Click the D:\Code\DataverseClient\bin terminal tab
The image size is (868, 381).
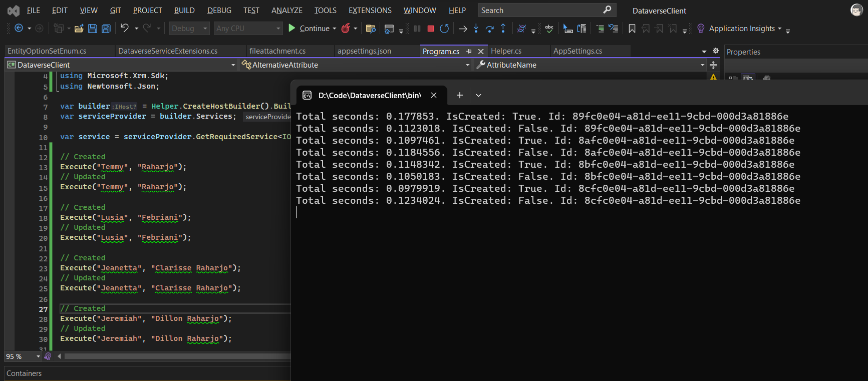pyautogui.click(x=370, y=95)
